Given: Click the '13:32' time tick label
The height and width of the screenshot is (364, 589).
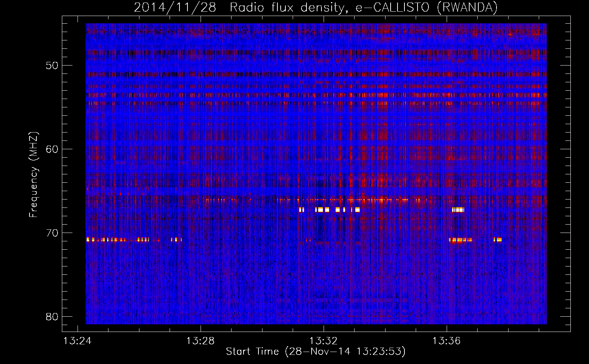Looking at the screenshot, I should (323, 341).
